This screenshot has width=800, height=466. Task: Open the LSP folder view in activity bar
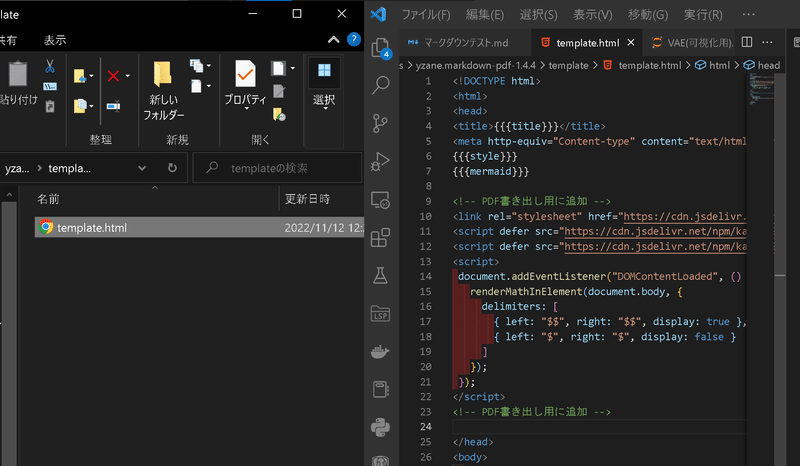pyautogui.click(x=380, y=313)
